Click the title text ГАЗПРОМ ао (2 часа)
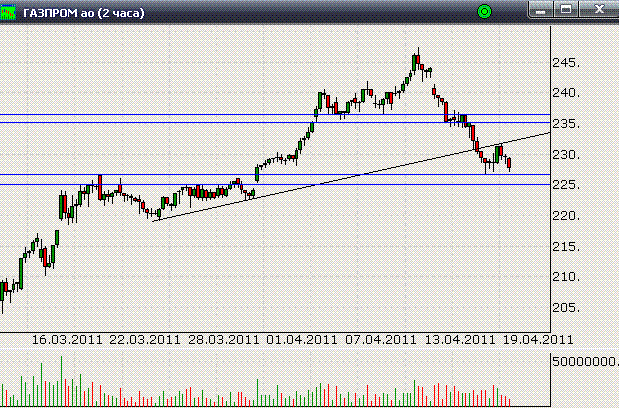The image size is (619, 408). pos(84,13)
